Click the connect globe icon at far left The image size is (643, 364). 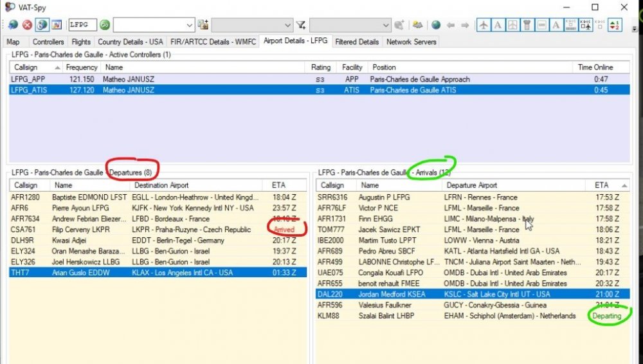(x=13, y=25)
